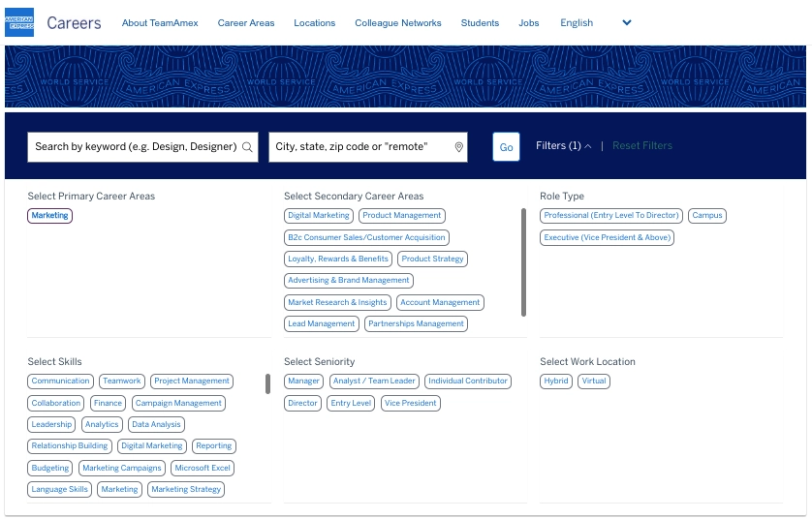Image resolution: width=812 pixels, height=519 pixels.
Task: Click the location pin icon
Action: click(x=459, y=147)
